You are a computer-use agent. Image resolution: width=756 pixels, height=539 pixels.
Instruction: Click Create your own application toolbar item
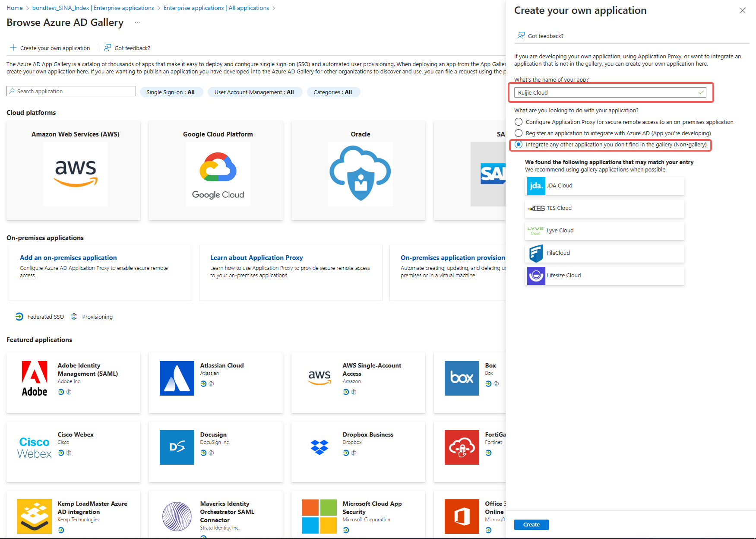[51, 48]
